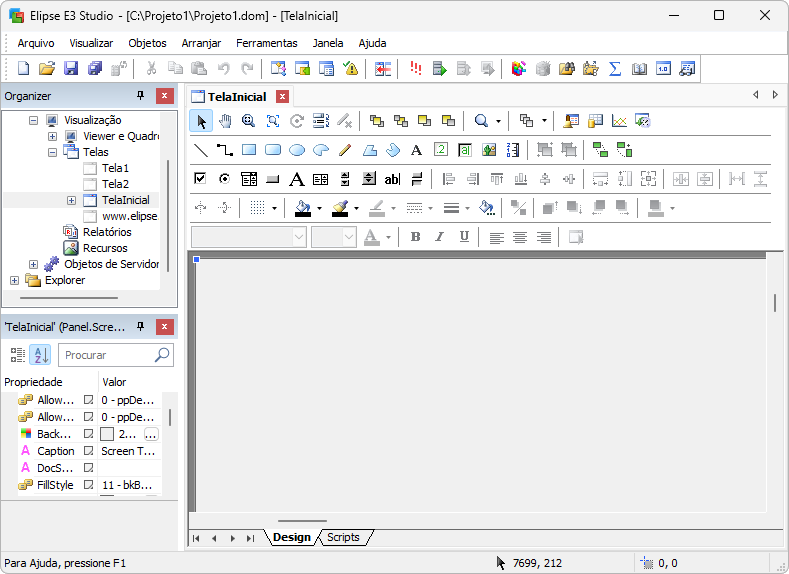Click the BackColor color swatch

[x=107, y=434]
